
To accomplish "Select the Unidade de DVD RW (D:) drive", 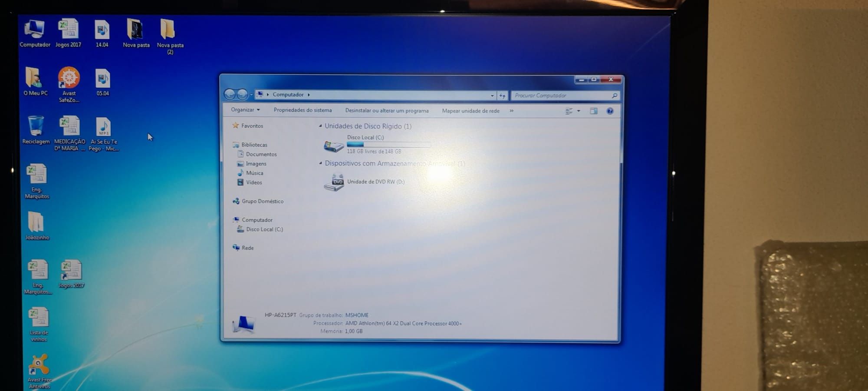I will click(364, 182).
